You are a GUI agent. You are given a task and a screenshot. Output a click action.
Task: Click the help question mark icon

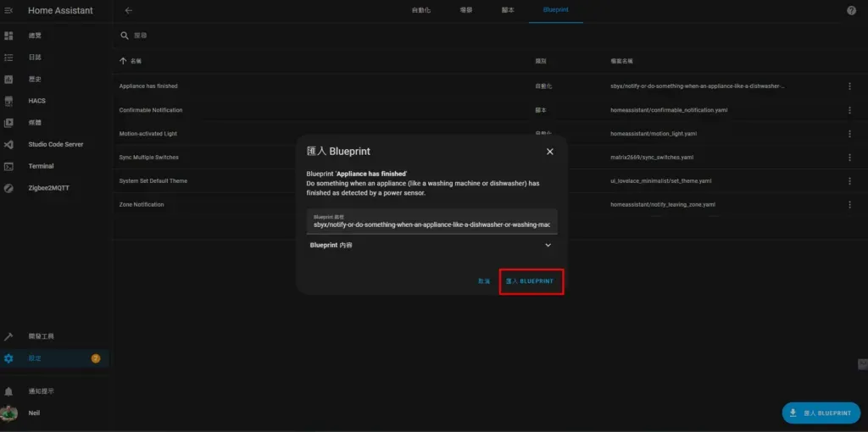[851, 10]
